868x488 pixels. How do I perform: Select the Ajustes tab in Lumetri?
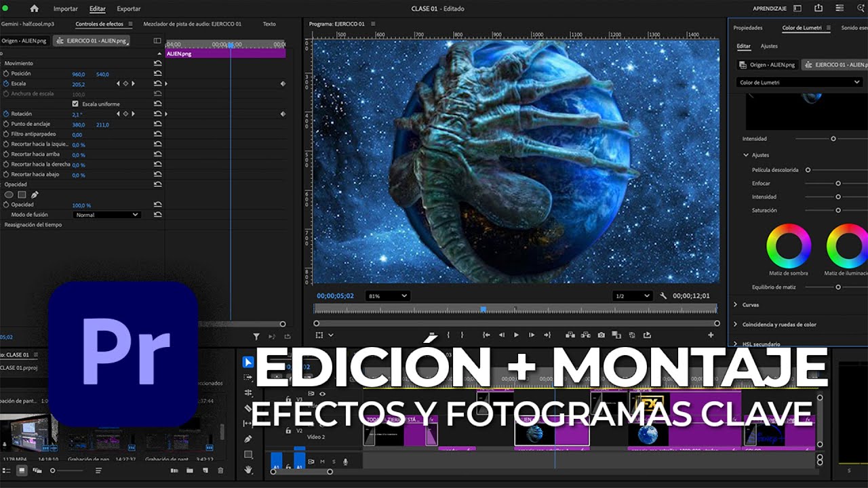[x=769, y=46]
